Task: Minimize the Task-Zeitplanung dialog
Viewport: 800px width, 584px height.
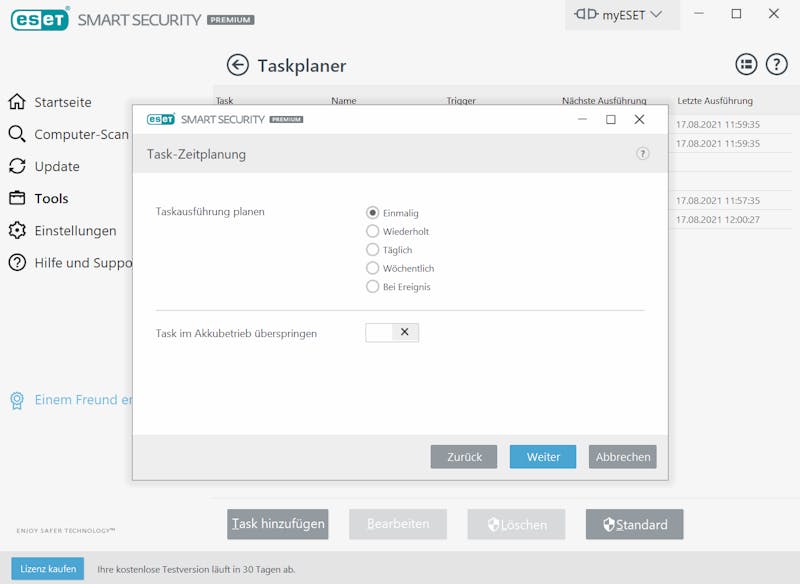Action: (x=582, y=119)
